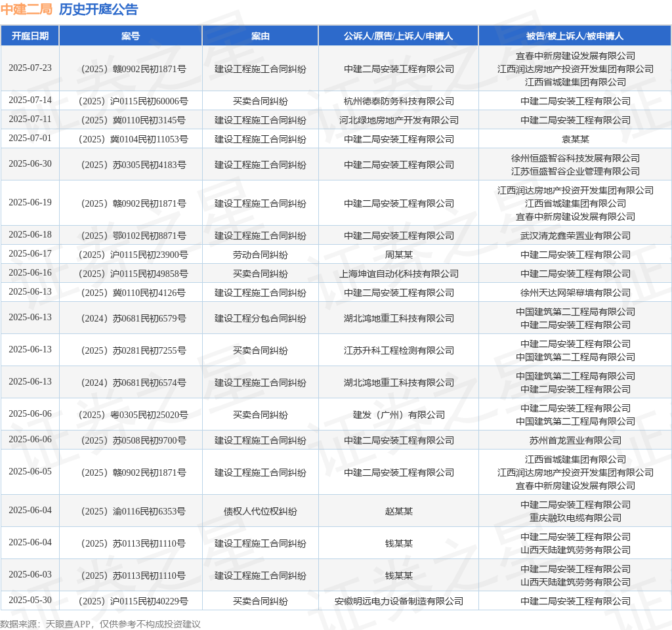Click 债权人代位权纠纷 cause cell

(260, 511)
